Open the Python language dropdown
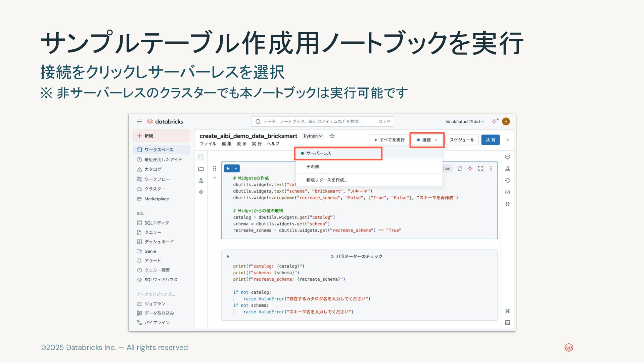This screenshot has width=644, height=363. coord(313,136)
